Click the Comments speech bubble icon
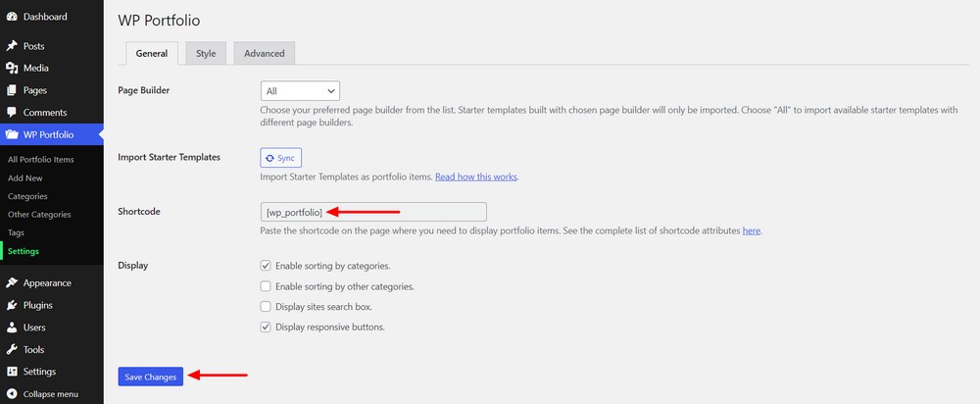Image resolution: width=980 pixels, height=404 pixels. pyautogui.click(x=11, y=113)
